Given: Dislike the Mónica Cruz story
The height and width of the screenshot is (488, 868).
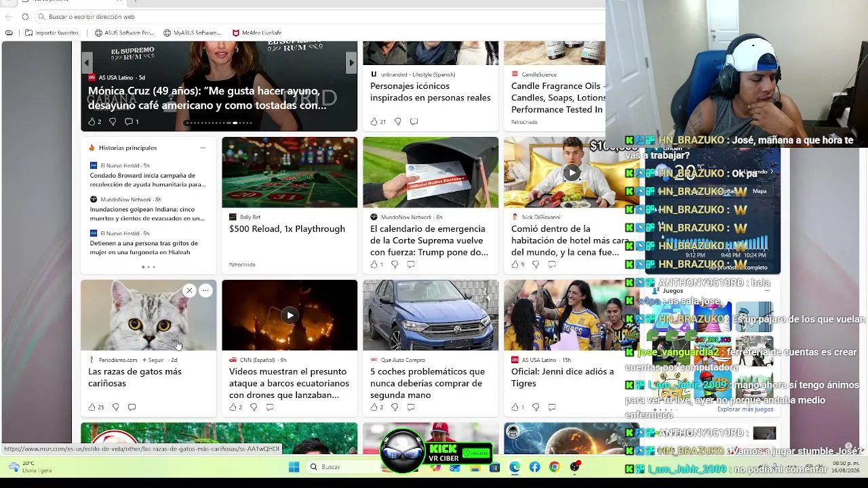Looking at the screenshot, I should click(113, 122).
